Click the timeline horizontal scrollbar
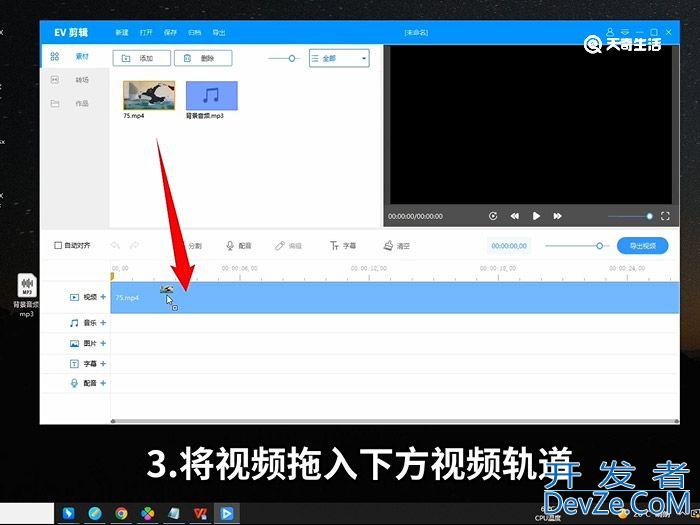The image size is (700, 525). click(x=395, y=421)
